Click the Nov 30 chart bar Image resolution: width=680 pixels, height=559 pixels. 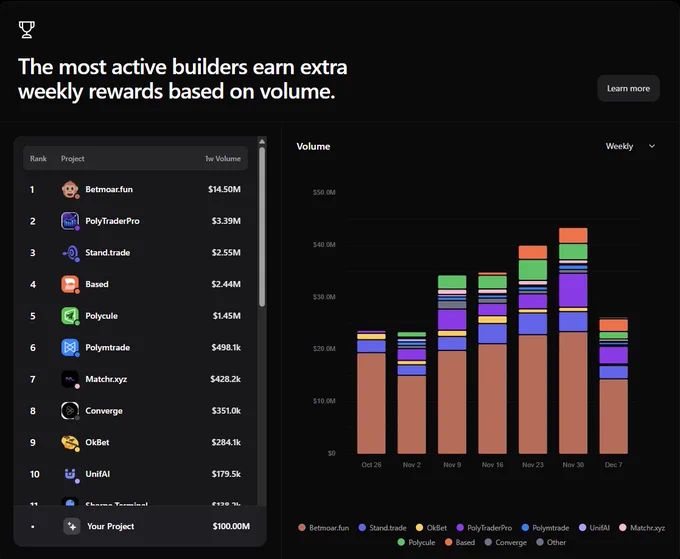[x=573, y=341]
